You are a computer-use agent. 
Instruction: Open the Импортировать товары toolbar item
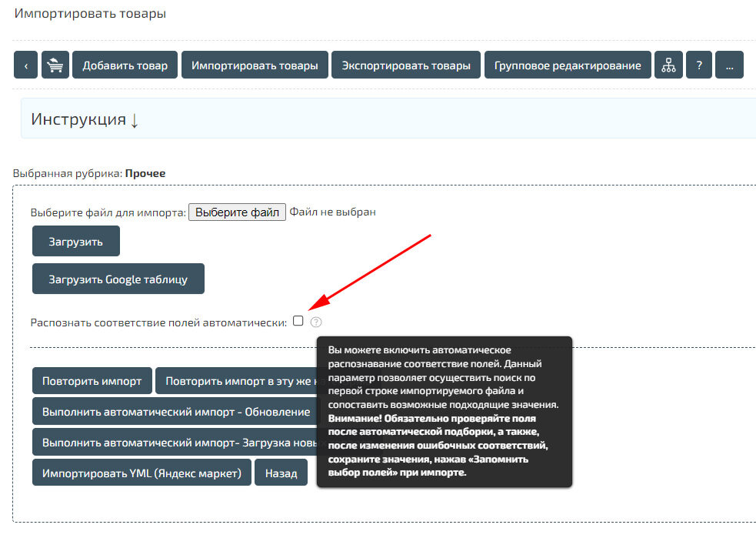[255, 65]
